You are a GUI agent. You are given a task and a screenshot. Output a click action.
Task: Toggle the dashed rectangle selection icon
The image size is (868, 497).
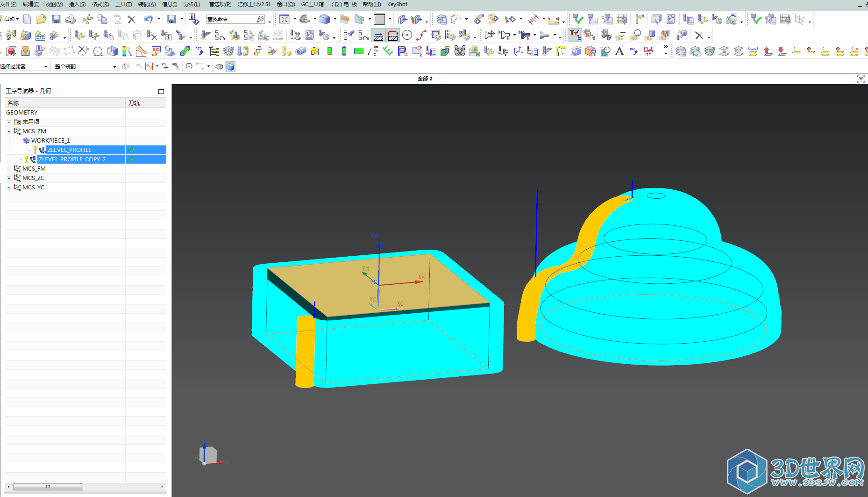coord(200,66)
